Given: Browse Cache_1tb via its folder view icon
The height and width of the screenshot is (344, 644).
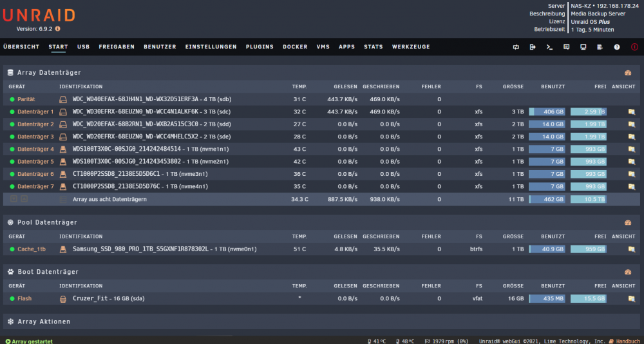Looking at the screenshot, I should [x=632, y=249].
